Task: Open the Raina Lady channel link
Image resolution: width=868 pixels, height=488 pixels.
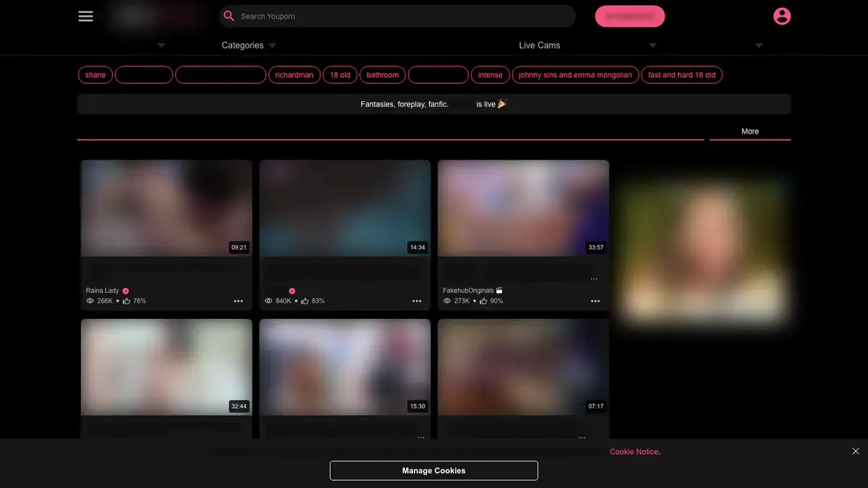Action: [x=103, y=291]
